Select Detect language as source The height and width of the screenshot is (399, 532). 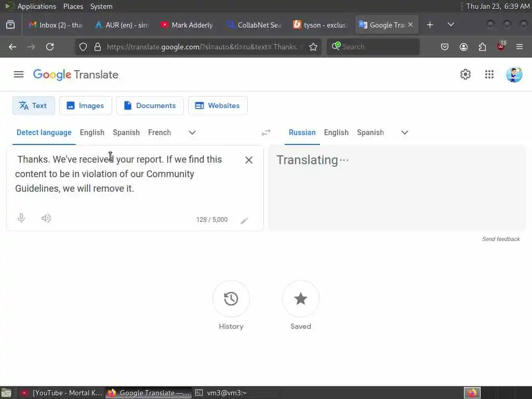44,132
